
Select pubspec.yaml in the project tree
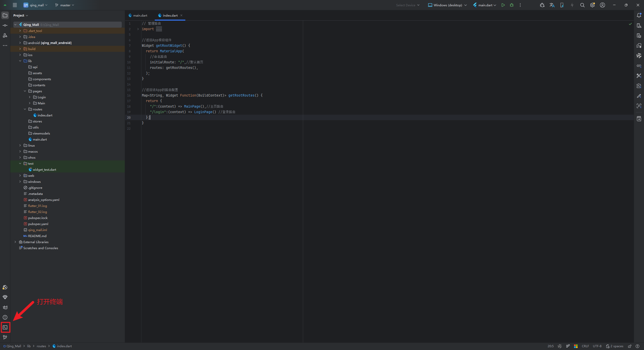(38, 224)
